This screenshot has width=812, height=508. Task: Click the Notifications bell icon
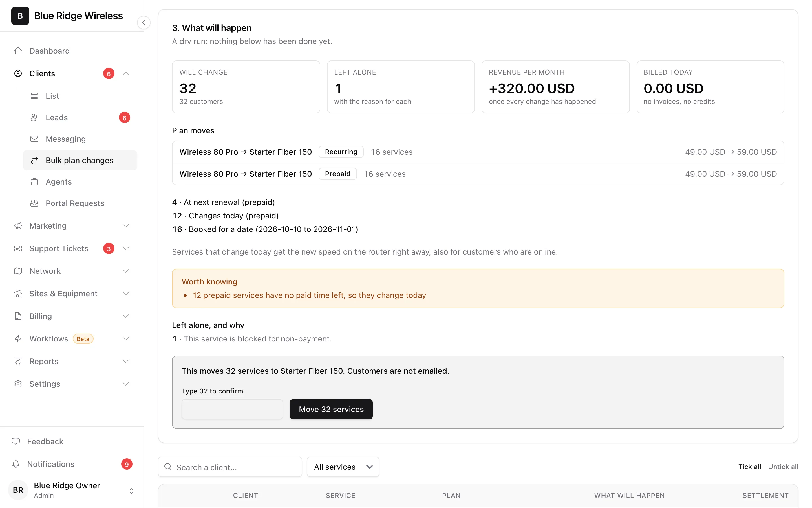click(16, 464)
